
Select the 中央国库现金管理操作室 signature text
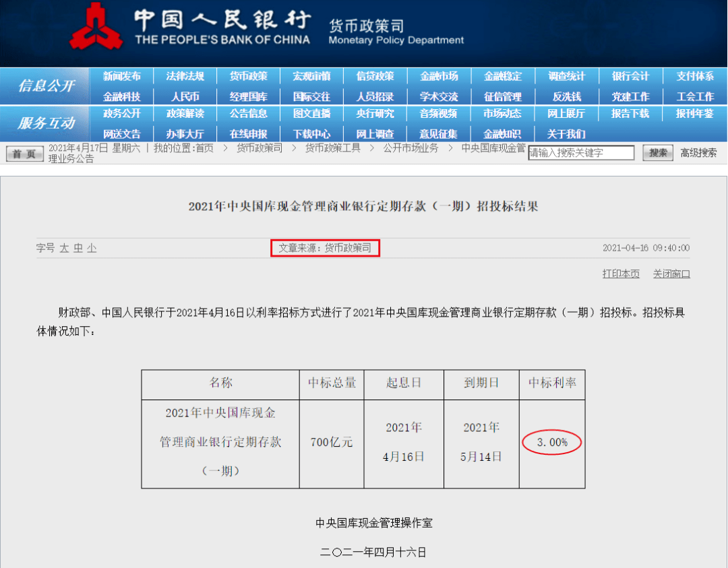click(x=374, y=523)
